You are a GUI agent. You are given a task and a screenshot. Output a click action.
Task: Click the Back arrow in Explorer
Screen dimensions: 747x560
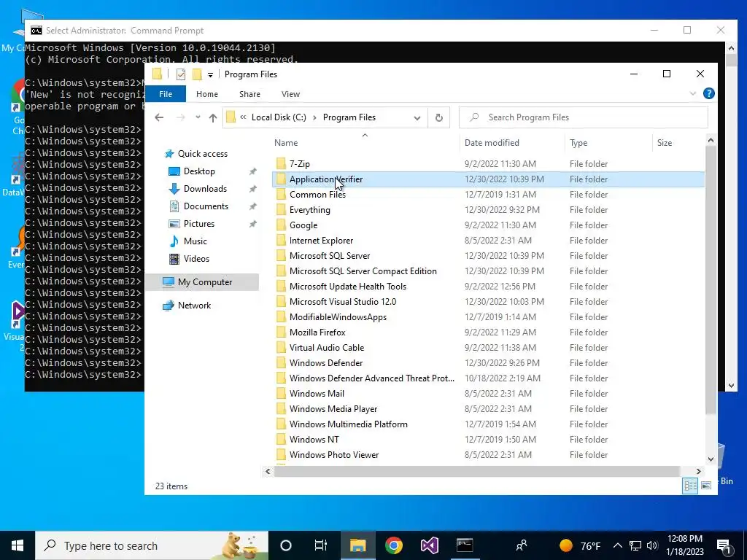point(159,117)
